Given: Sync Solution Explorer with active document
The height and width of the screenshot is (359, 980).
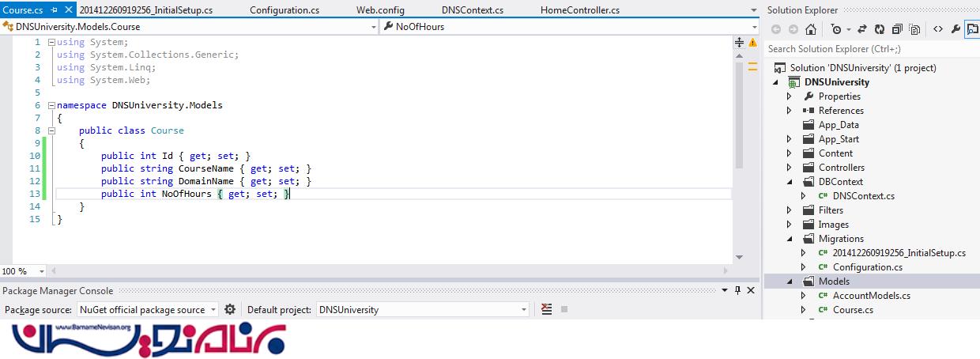Looking at the screenshot, I should (x=861, y=29).
